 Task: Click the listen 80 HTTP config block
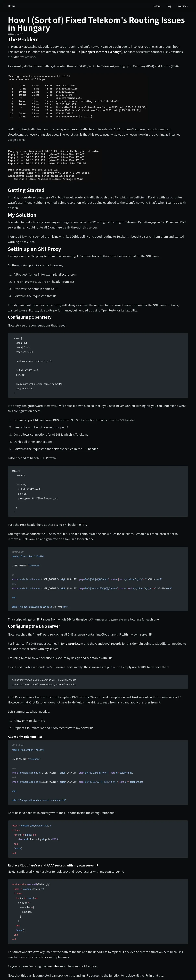click(x=98, y=491)
